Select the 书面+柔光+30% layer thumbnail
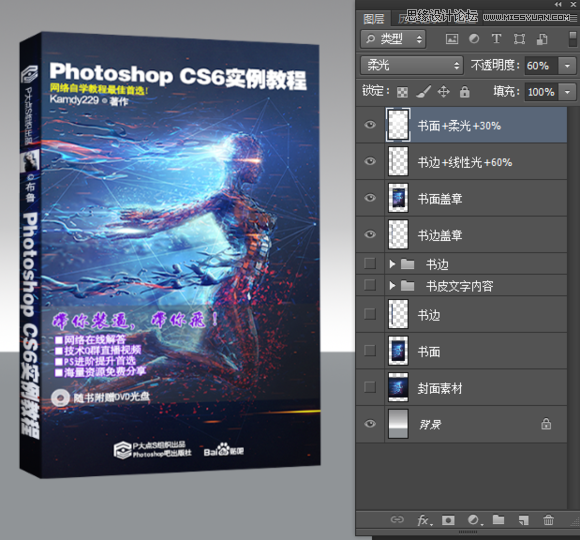The height and width of the screenshot is (540, 580). (x=398, y=125)
